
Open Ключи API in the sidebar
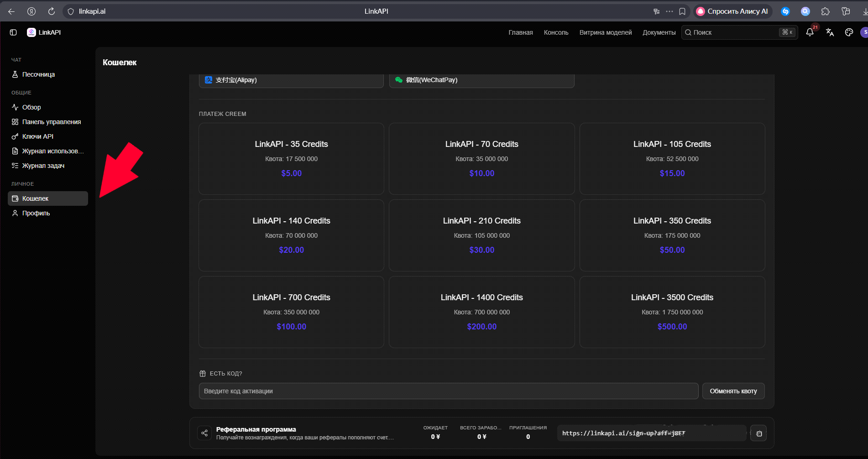coord(48,136)
